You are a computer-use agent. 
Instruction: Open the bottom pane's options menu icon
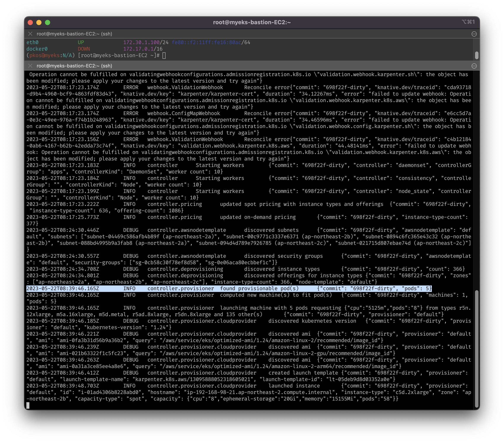point(474,66)
